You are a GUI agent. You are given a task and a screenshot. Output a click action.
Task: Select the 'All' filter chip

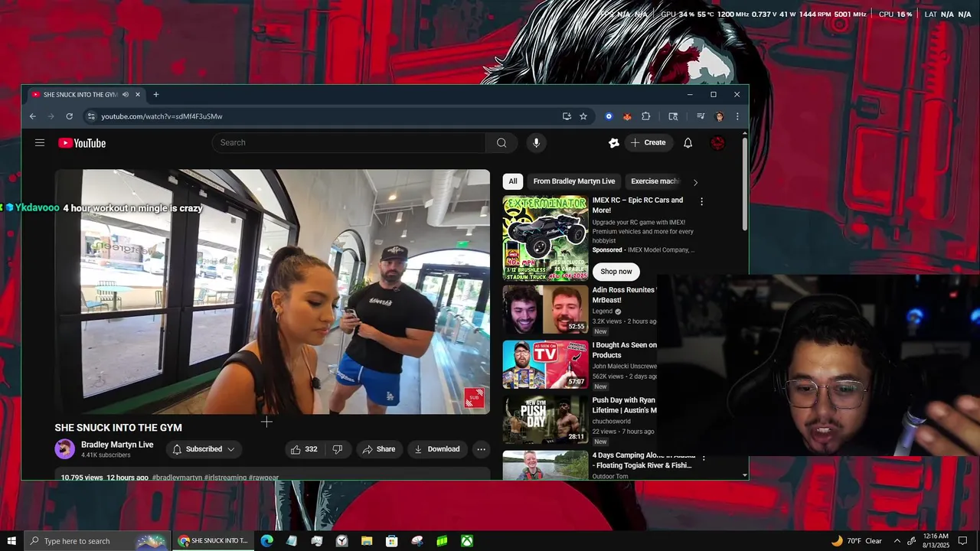[513, 181]
